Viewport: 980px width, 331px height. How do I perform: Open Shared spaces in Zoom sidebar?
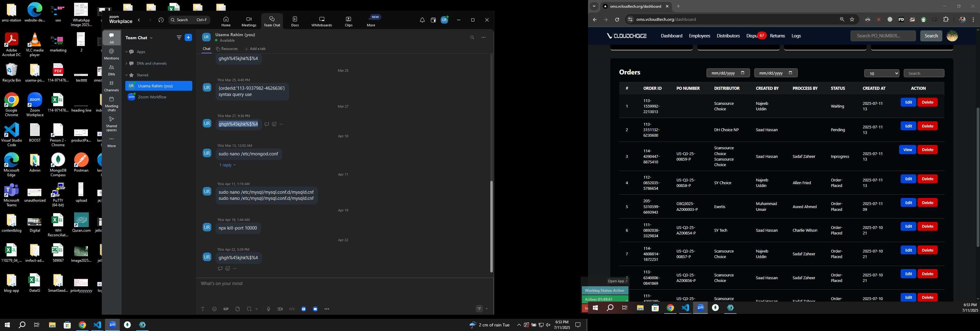coord(111,124)
